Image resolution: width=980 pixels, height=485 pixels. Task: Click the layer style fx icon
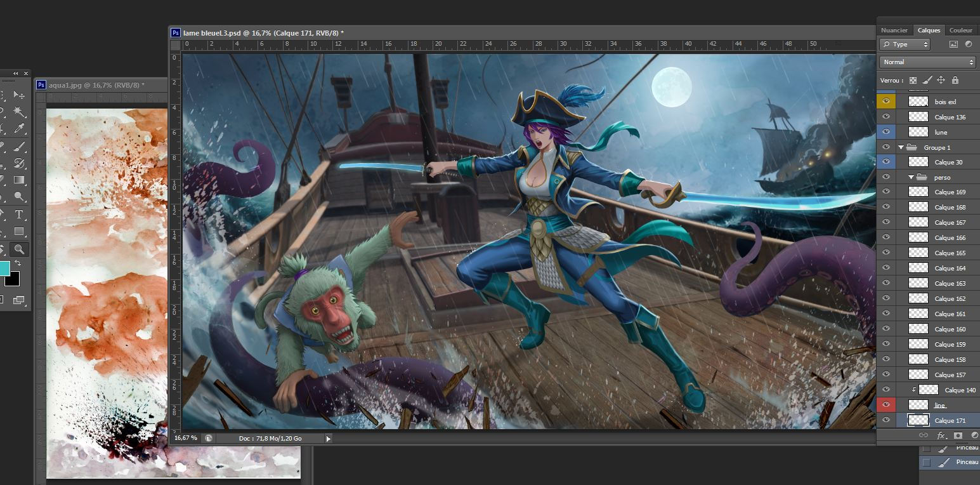click(x=941, y=435)
